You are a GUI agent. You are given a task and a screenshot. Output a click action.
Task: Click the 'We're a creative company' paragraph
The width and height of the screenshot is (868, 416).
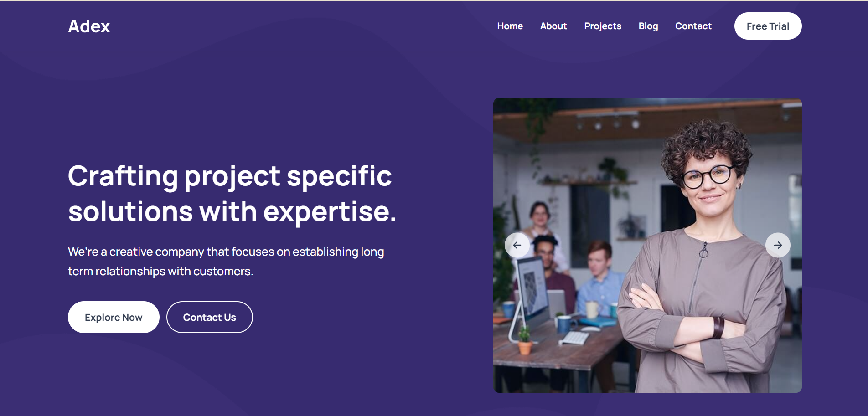228,252
